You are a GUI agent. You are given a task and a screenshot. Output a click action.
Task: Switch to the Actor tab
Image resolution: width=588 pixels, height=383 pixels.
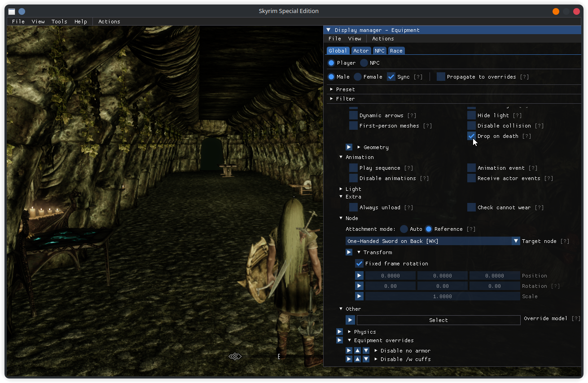360,51
